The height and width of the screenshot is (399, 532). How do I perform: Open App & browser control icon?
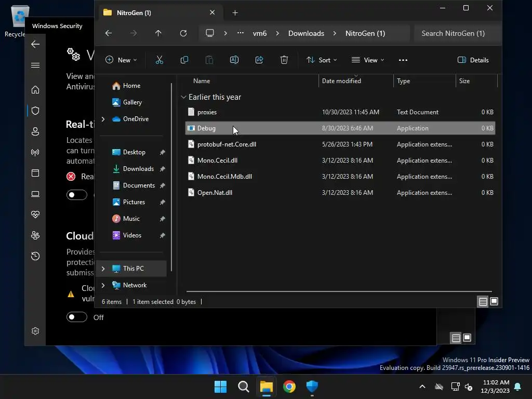(35, 173)
